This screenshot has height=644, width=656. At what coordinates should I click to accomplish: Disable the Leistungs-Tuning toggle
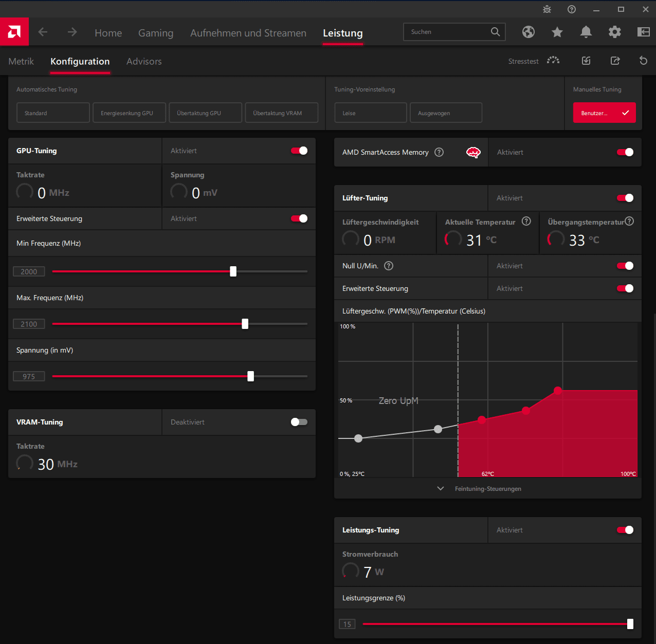coord(625,530)
